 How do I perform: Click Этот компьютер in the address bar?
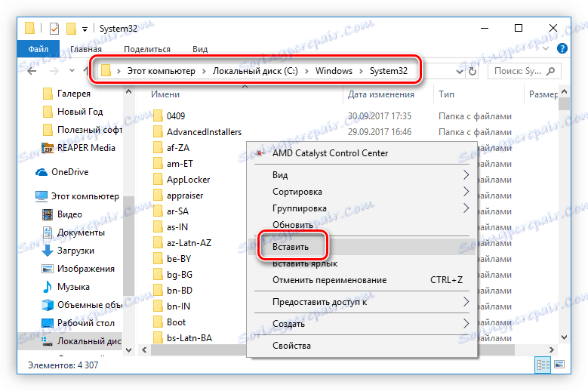click(x=162, y=71)
